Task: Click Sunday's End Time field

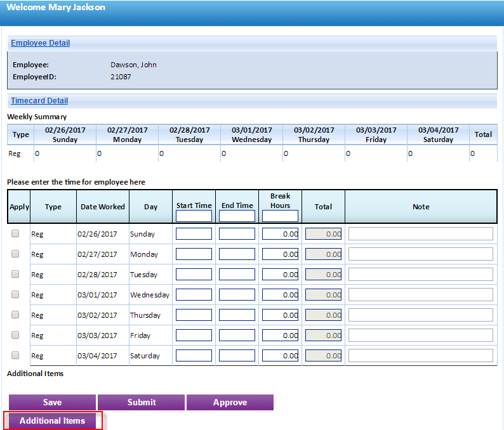Action: 237,234
